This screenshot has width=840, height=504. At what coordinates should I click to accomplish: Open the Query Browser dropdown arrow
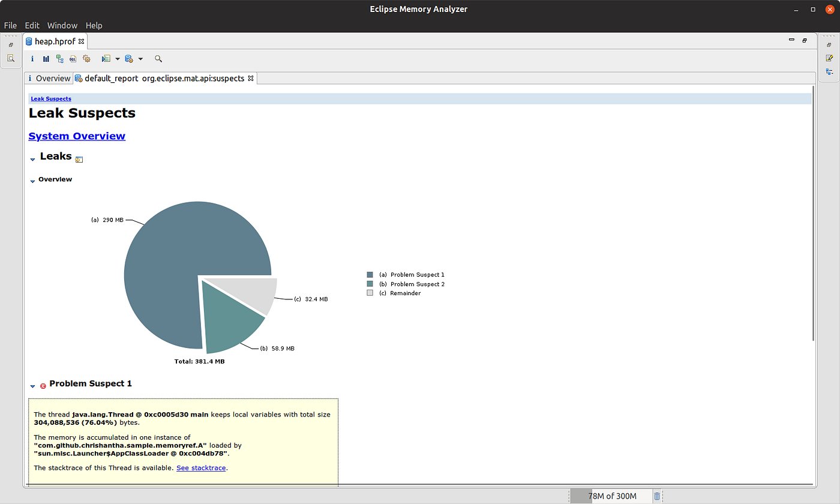tap(118, 58)
